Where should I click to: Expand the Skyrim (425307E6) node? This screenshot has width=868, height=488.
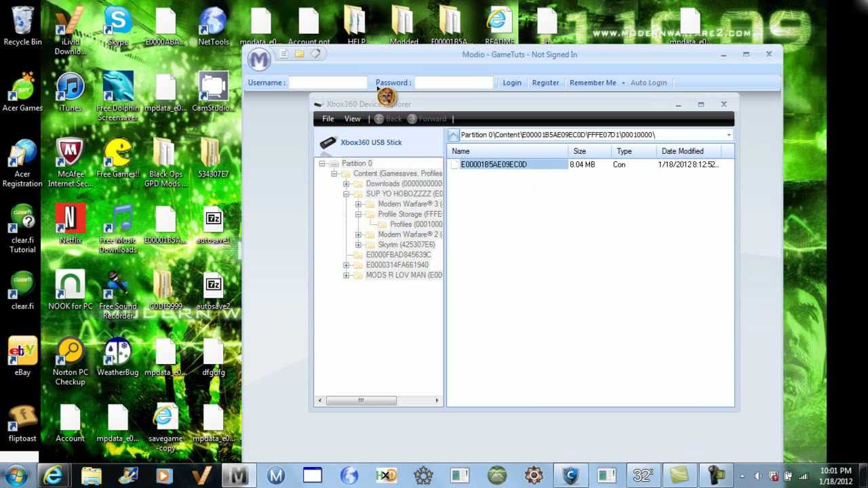[359, 245]
